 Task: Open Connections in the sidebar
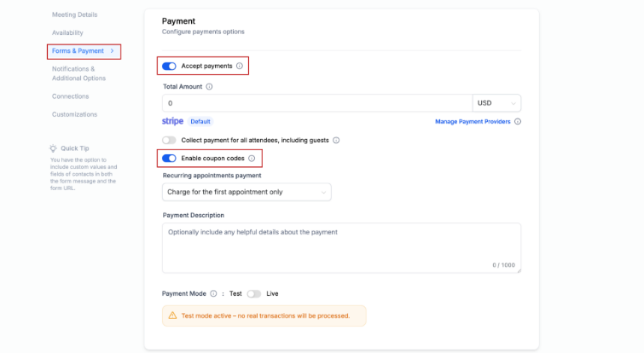pyautogui.click(x=70, y=96)
